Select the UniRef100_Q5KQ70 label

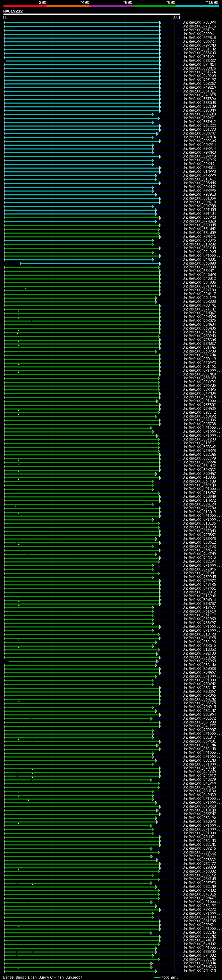[199, 321]
